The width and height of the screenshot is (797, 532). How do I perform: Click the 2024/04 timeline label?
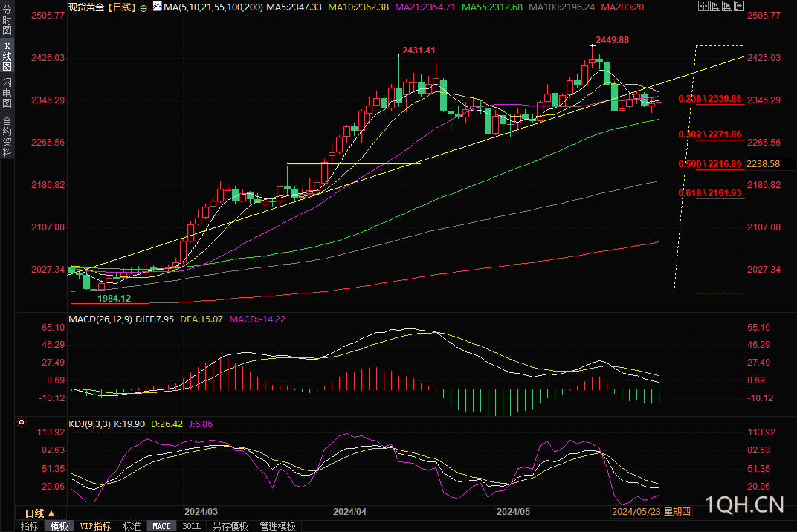[x=349, y=512]
